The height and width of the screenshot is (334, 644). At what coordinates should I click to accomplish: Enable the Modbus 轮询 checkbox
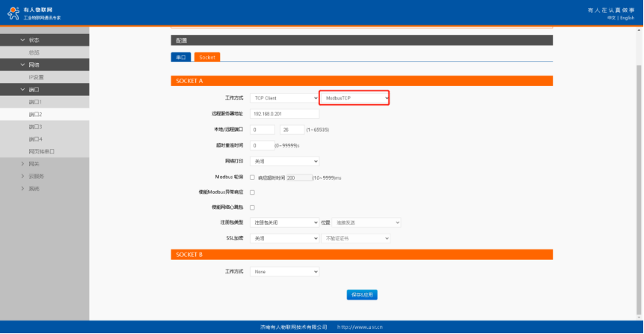252,177
